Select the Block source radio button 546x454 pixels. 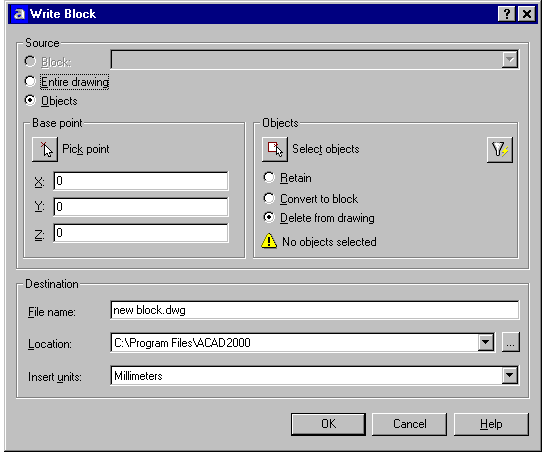tap(30, 62)
